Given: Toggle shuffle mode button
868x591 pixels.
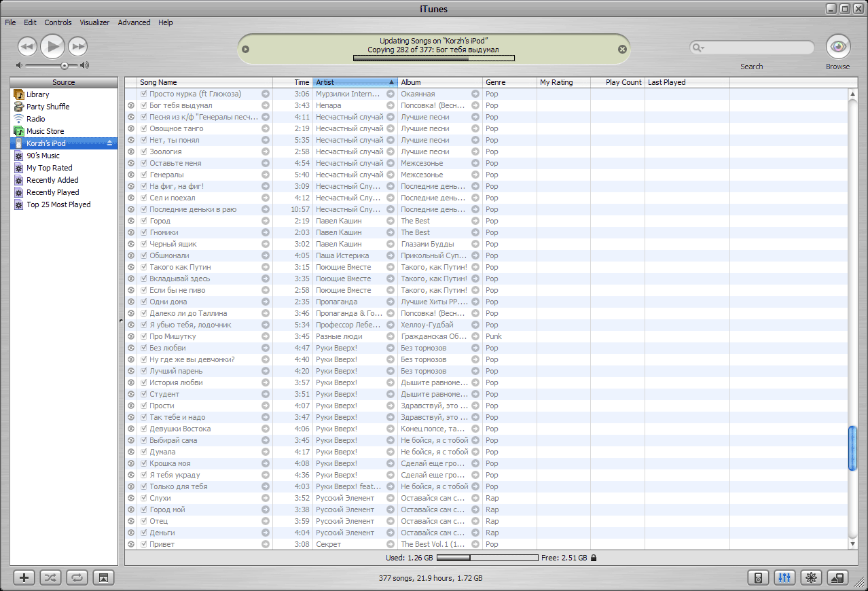Looking at the screenshot, I should 51,578.
